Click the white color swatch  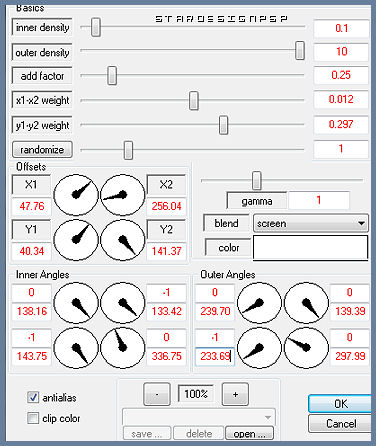310,247
